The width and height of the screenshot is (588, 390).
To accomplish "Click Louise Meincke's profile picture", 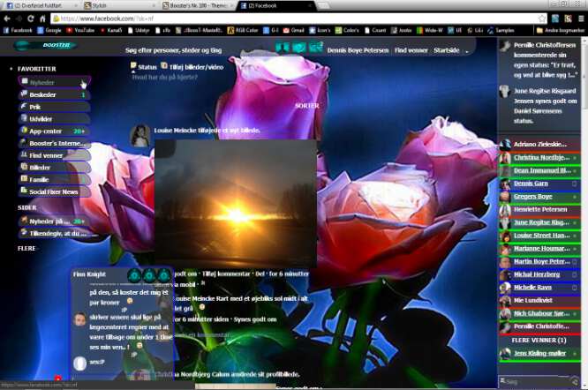I will point(139,135).
